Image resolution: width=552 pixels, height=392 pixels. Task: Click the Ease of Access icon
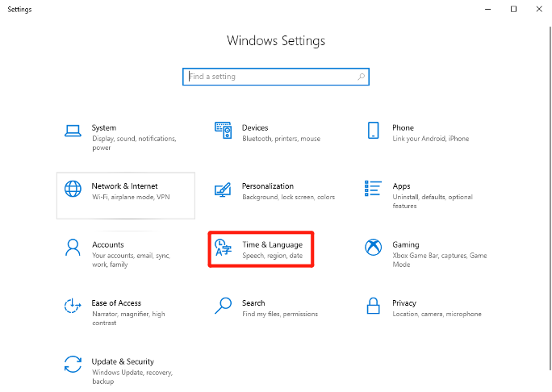coord(73,306)
